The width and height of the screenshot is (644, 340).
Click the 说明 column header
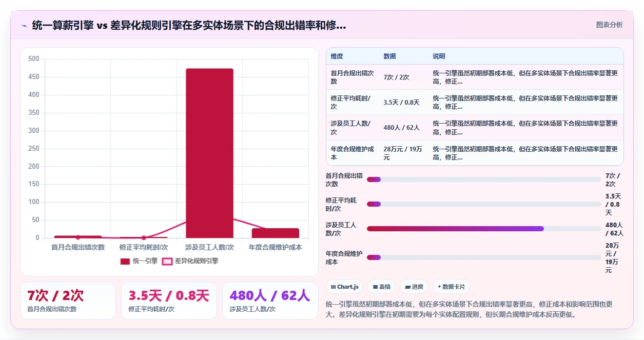(x=439, y=56)
